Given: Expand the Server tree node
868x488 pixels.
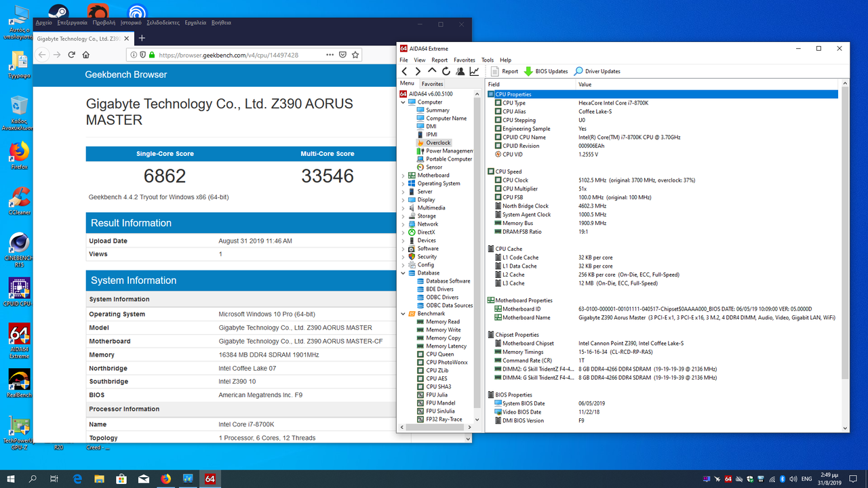Looking at the screenshot, I should click(x=403, y=192).
